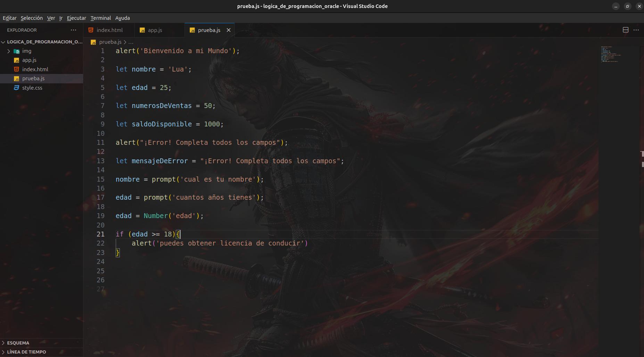644x357 pixels.
Task: Click 'puedes obtener licencia de conducir' string
Action: pos(230,243)
